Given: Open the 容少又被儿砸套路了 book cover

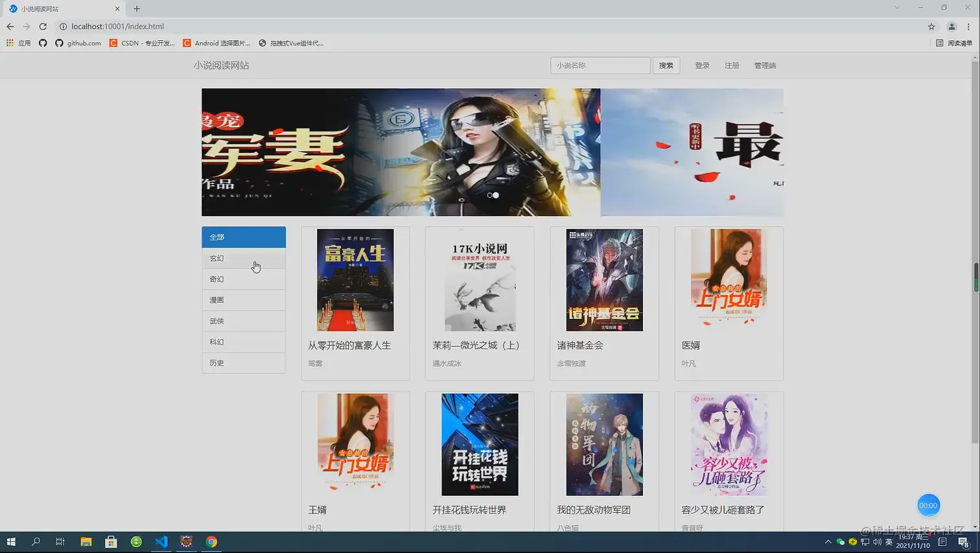Looking at the screenshot, I should point(729,445).
